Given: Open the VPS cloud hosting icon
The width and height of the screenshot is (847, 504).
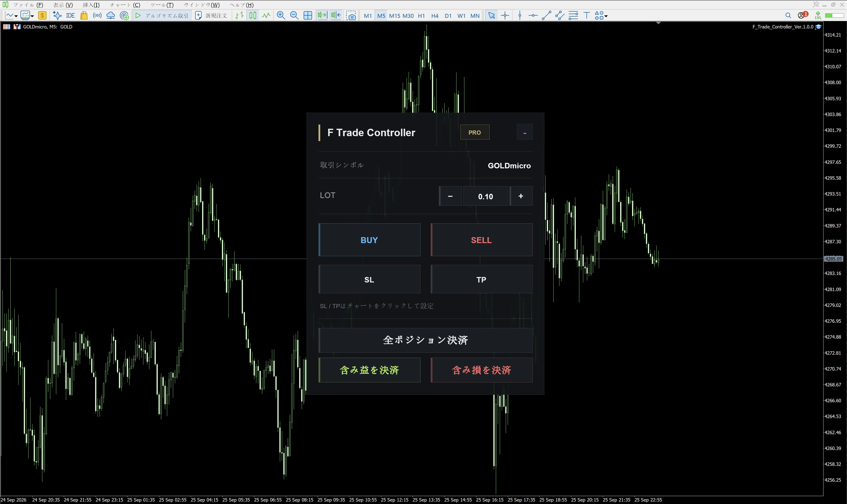Looking at the screenshot, I should [110, 15].
